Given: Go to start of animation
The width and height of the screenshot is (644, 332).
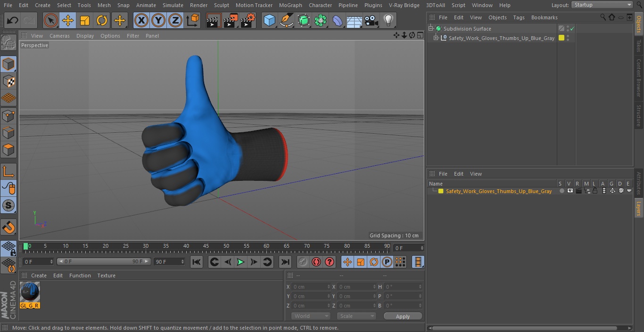Looking at the screenshot, I should tap(197, 262).
